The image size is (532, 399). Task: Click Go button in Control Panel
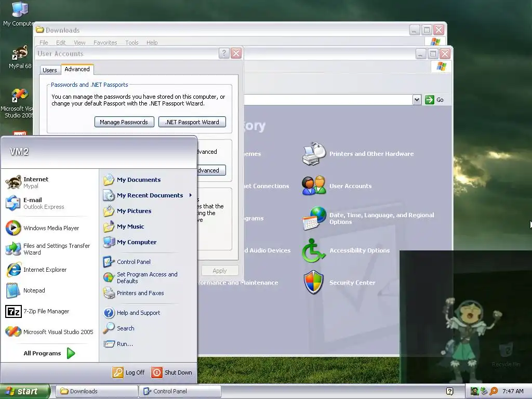point(435,100)
